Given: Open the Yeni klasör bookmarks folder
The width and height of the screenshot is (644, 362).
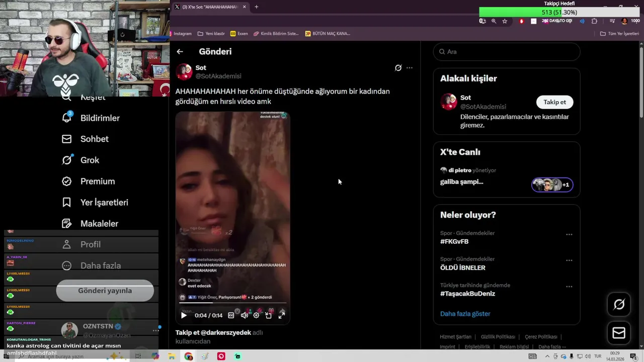Looking at the screenshot, I should point(211,34).
